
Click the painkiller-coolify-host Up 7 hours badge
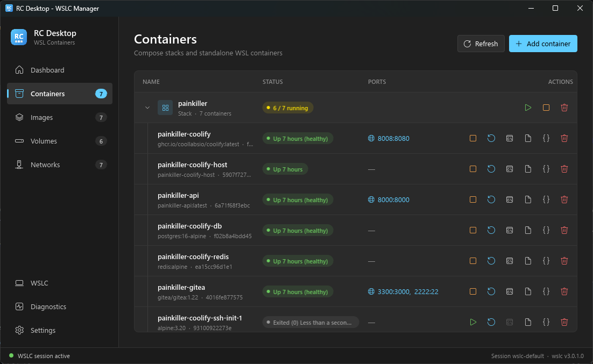[285, 169]
